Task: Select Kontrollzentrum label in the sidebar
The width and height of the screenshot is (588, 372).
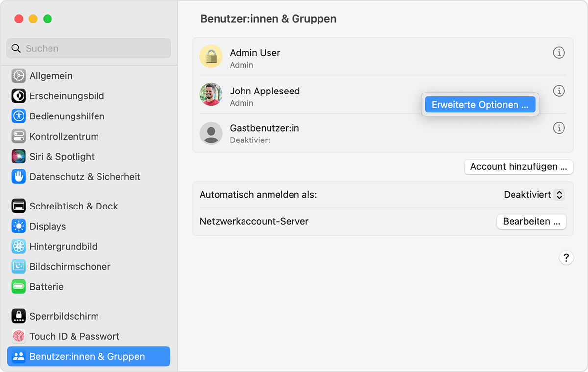Action: (64, 136)
